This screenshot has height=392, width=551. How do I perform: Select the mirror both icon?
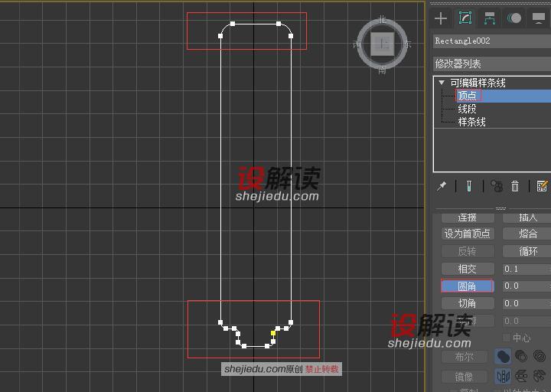540,376
